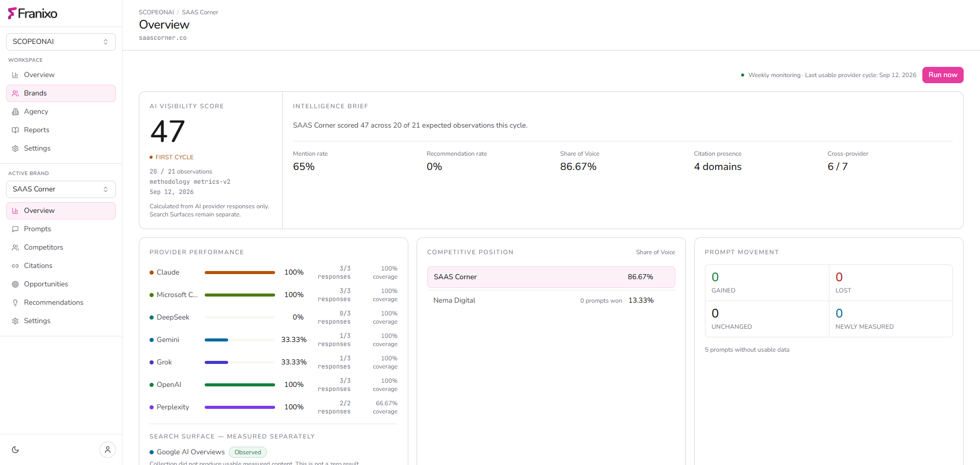Click Google AI Overviews label
980x465 pixels.
pos(190,452)
